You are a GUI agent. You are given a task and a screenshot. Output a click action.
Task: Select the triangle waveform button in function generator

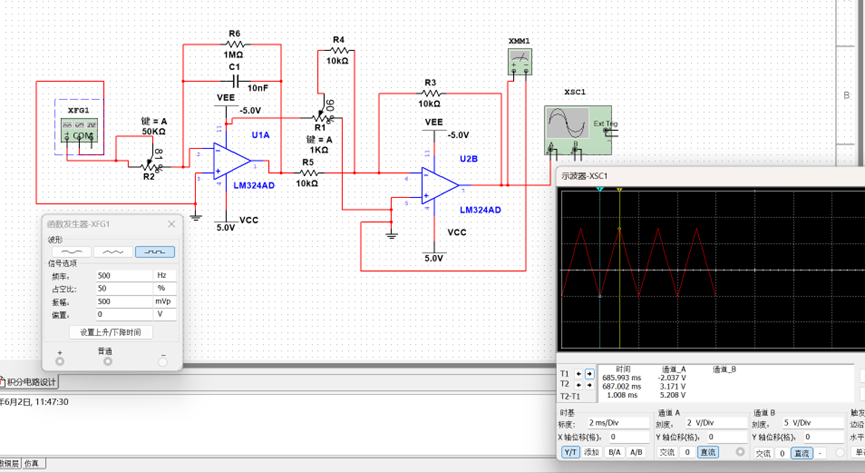tap(113, 252)
